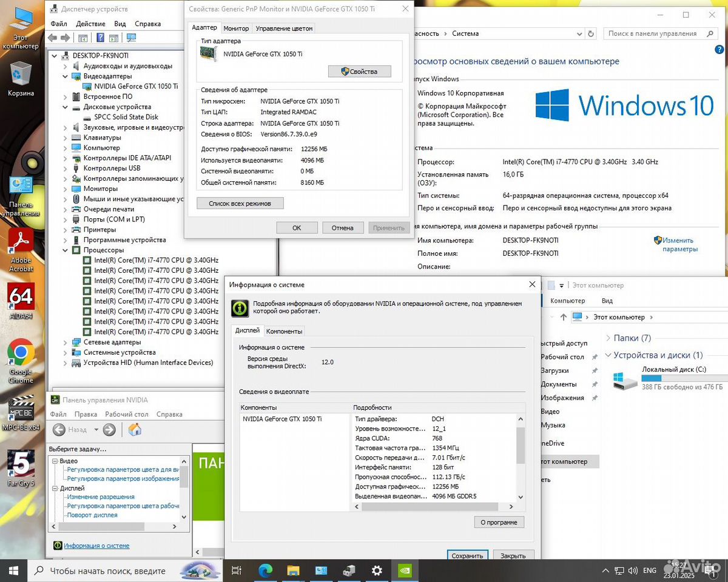
Task: Click the scan for hardware changes monitor icon
Action: [131, 38]
